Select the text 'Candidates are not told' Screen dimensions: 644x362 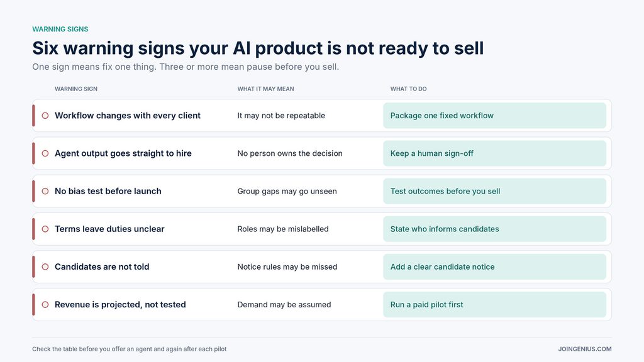pyautogui.click(x=102, y=266)
